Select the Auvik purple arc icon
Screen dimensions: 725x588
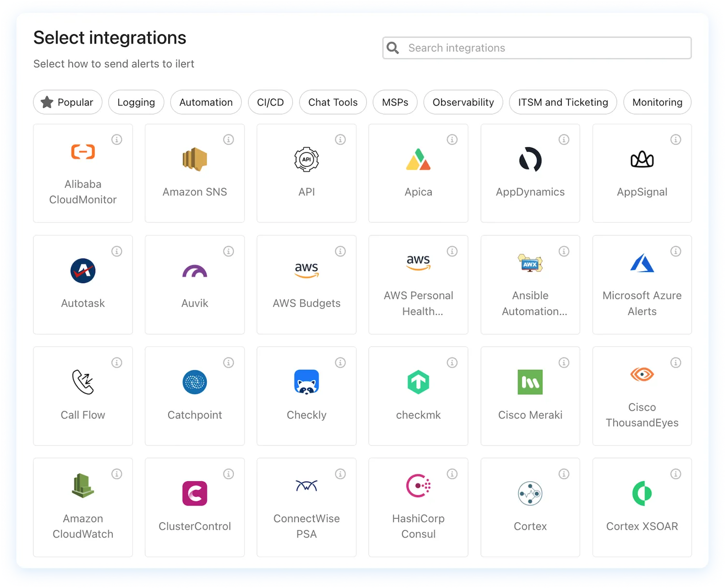[195, 271]
